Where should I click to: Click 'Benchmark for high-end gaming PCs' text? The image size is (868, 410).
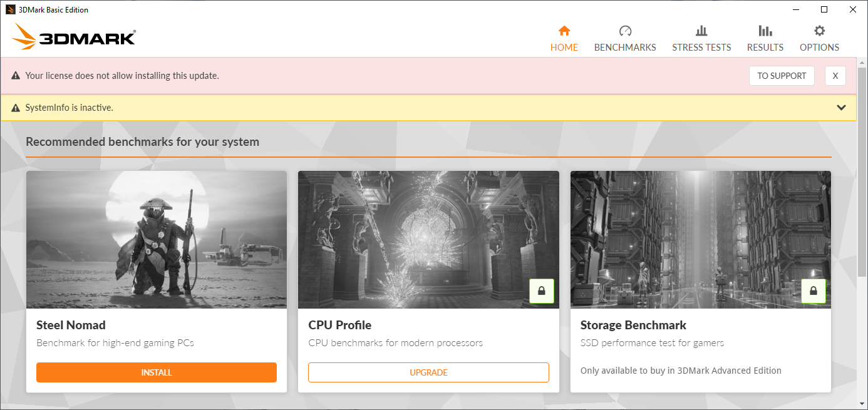[115, 343]
